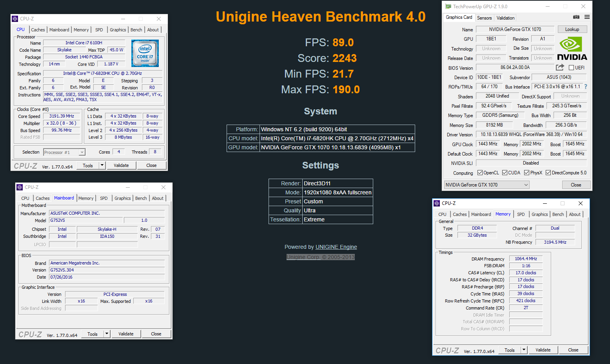
Task: Toggle the PhysX checkbox
Action: 526,173
